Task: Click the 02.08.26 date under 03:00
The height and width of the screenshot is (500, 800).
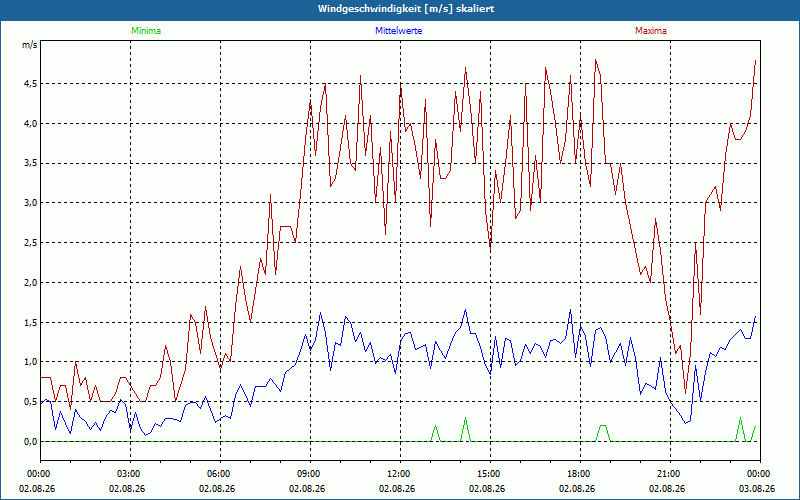Action: coord(127,489)
